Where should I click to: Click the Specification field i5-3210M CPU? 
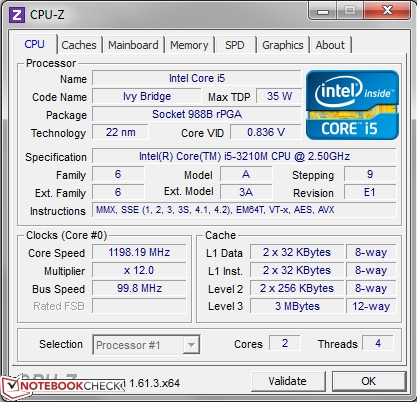click(244, 156)
